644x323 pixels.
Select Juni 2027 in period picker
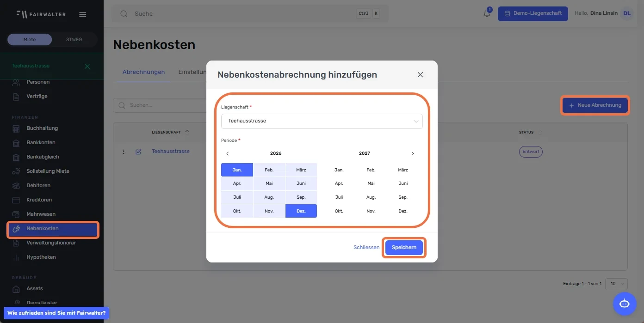click(x=403, y=183)
